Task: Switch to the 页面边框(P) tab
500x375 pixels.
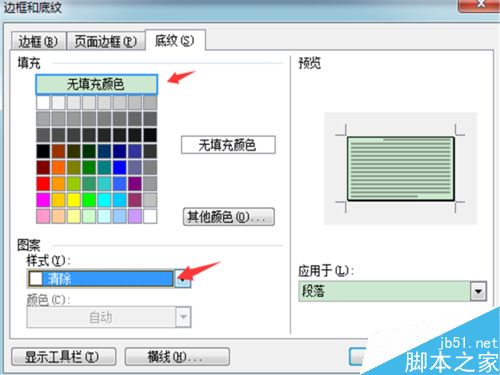Action: coord(106,41)
